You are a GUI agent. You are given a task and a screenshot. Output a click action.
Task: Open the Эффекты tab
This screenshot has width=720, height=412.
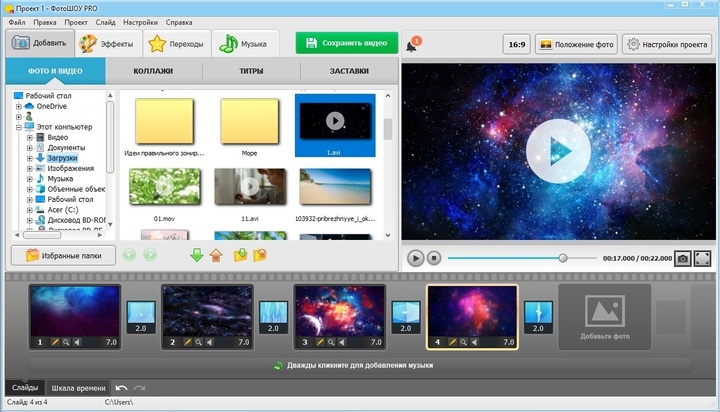(x=108, y=44)
